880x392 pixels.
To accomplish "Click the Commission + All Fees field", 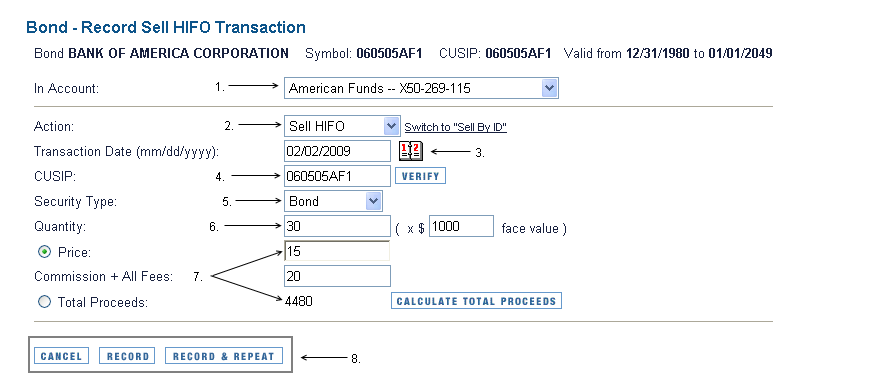I will coord(337,276).
